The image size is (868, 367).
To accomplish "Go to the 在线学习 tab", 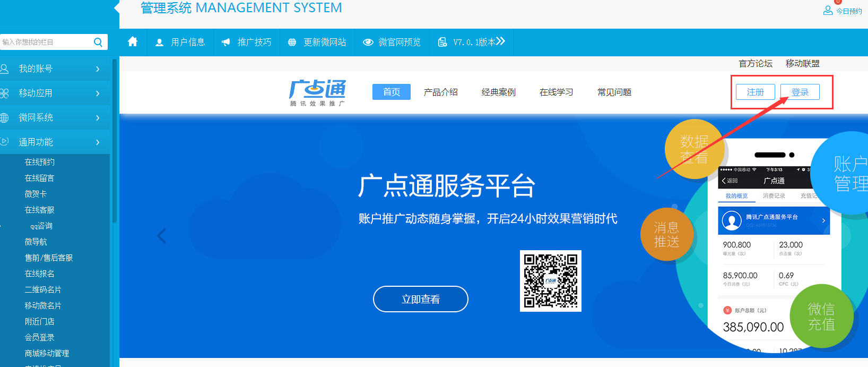I will click(x=556, y=92).
